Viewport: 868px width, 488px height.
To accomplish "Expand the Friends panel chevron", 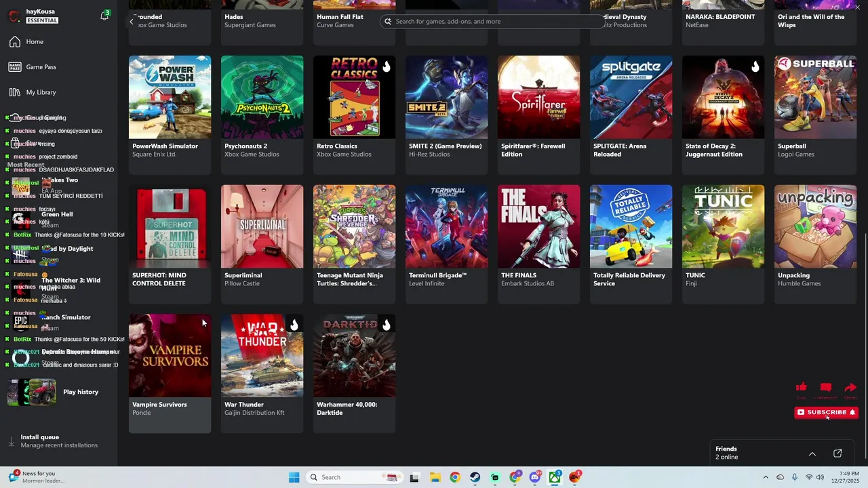I will click(812, 453).
